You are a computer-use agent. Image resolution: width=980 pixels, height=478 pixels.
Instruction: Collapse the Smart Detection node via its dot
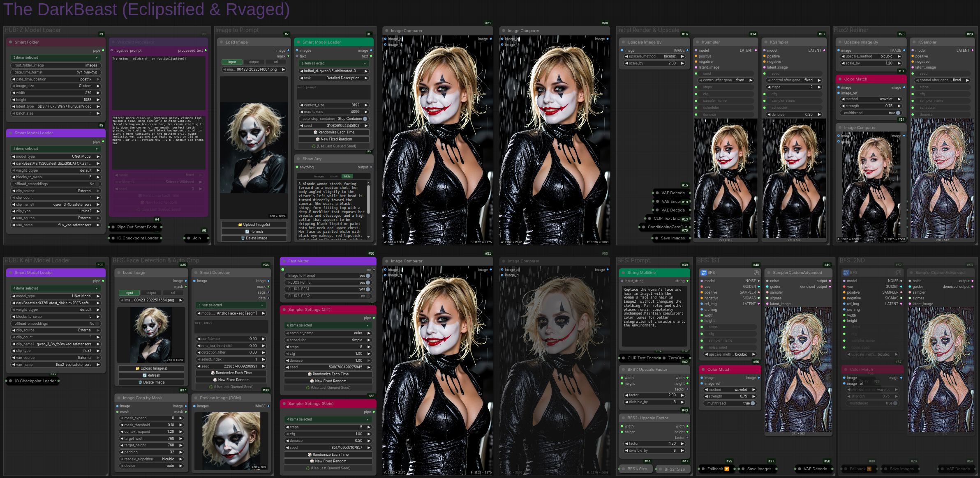click(x=195, y=273)
